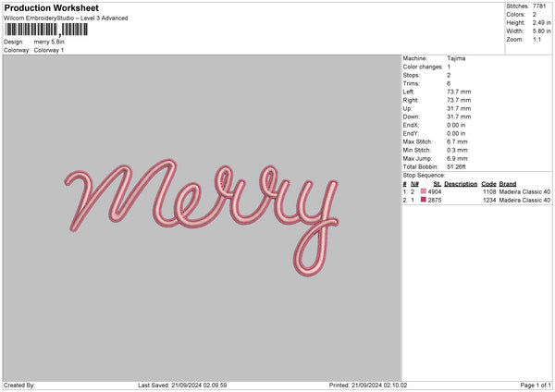Click the 'N#' column header

(414, 184)
